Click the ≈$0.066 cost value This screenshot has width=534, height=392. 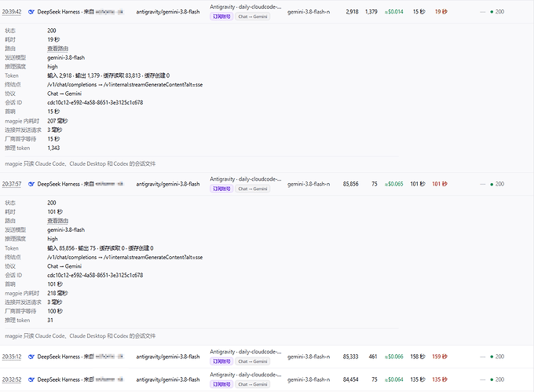coord(393,357)
